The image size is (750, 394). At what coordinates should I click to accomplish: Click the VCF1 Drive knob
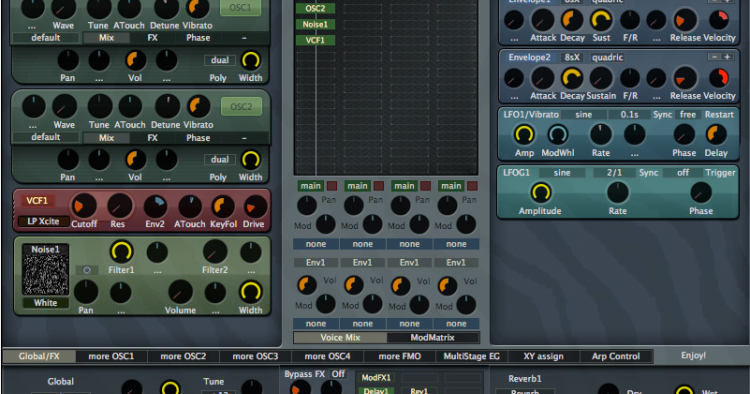pyautogui.click(x=255, y=207)
